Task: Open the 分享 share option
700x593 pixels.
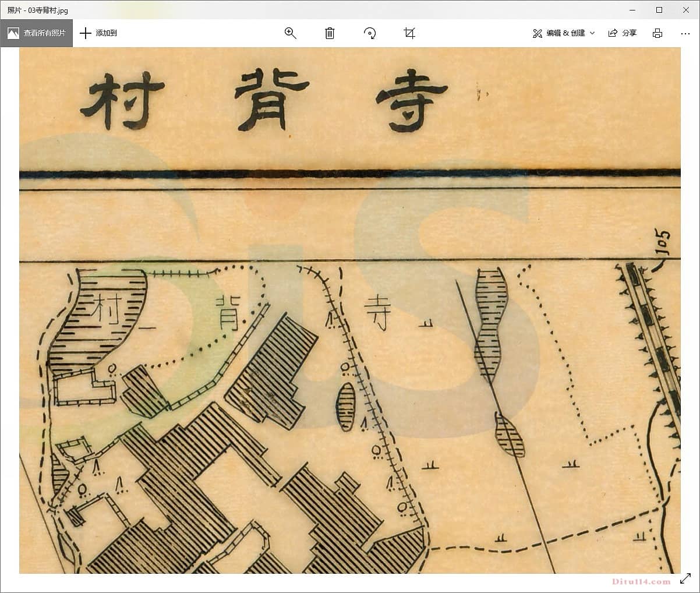Action: pyautogui.click(x=623, y=33)
